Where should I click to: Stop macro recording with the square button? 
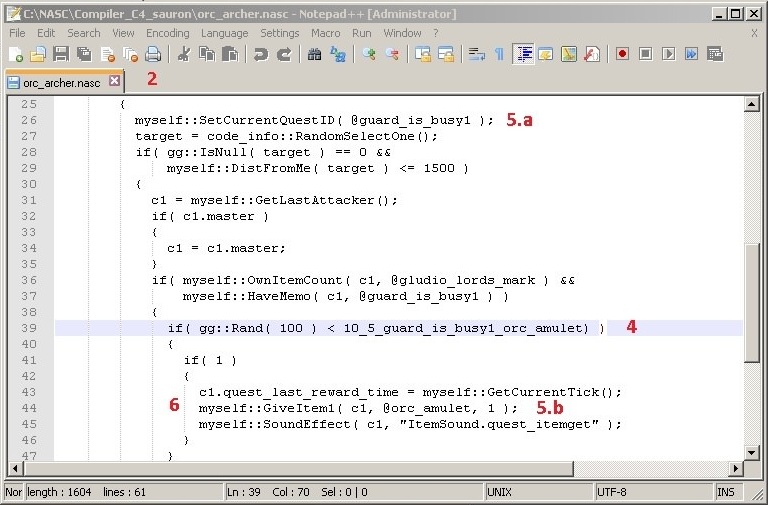pyautogui.click(x=646, y=54)
